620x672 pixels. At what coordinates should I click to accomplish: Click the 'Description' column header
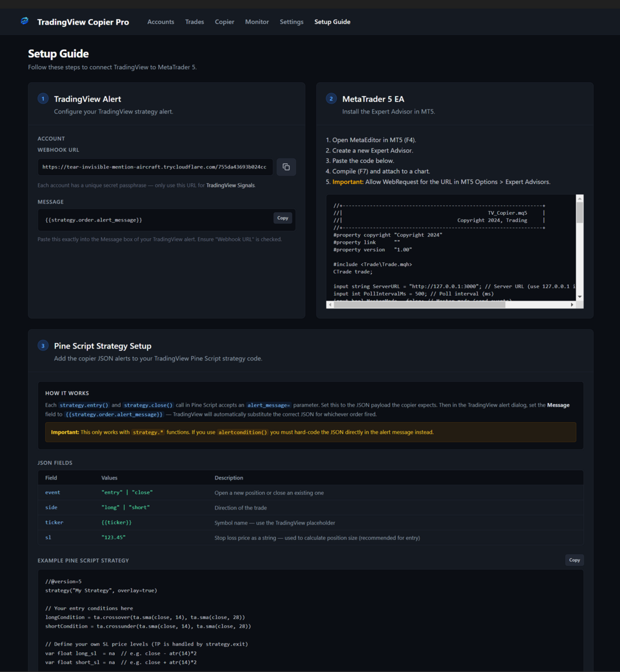pyautogui.click(x=229, y=478)
